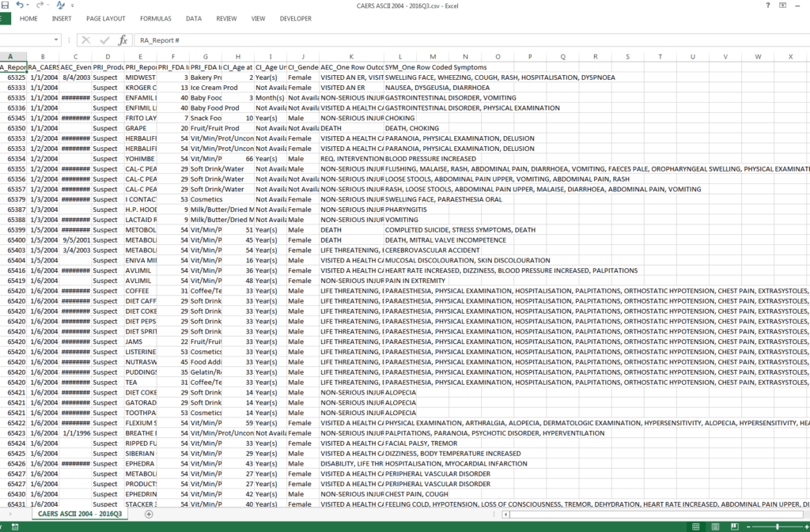Select column K header
The image size is (810, 532).
pos(351,57)
